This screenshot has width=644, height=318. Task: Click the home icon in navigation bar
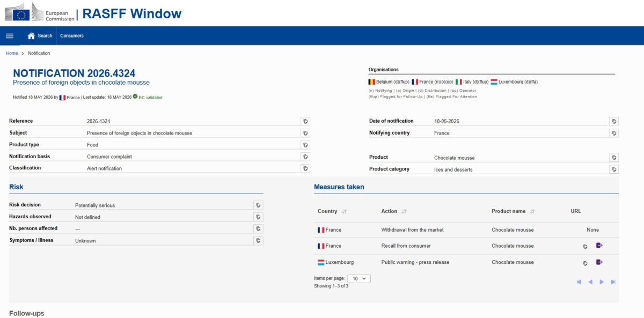click(x=31, y=36)
